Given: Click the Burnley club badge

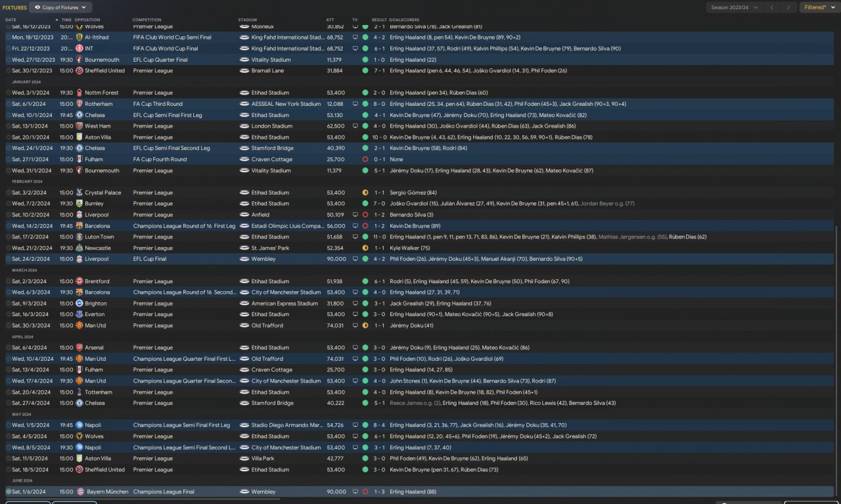Looking at the screenshot, I should click(x=79, y=204).
